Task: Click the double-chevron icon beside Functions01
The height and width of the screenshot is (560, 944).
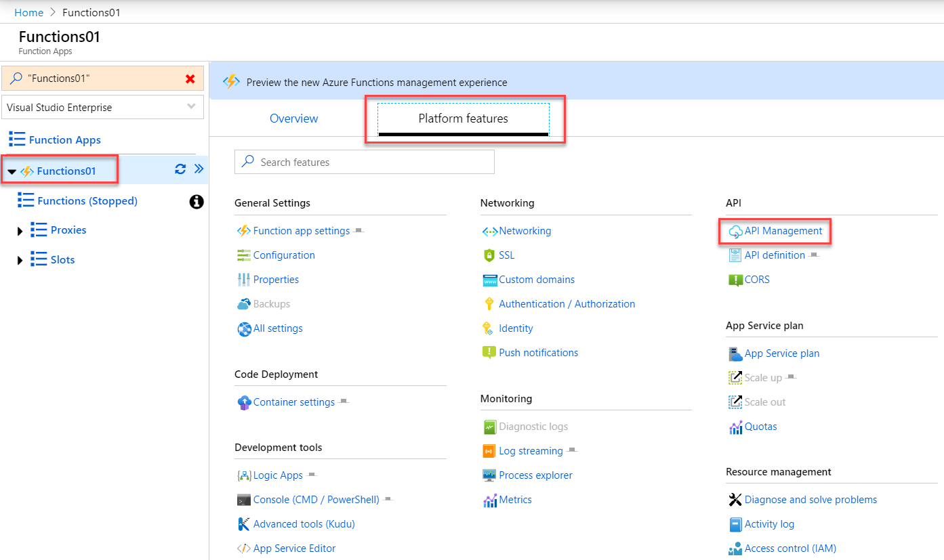Action: tap(199, 169)
